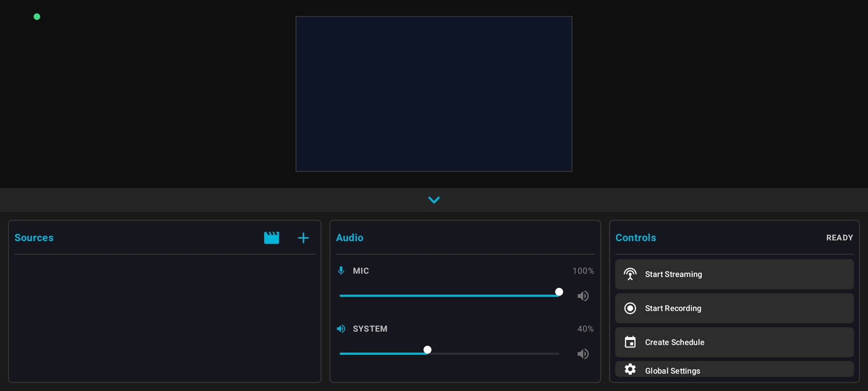This screenshot has height=391, width=868.
Task: Click the READY status text
Action: click(840, 238)
